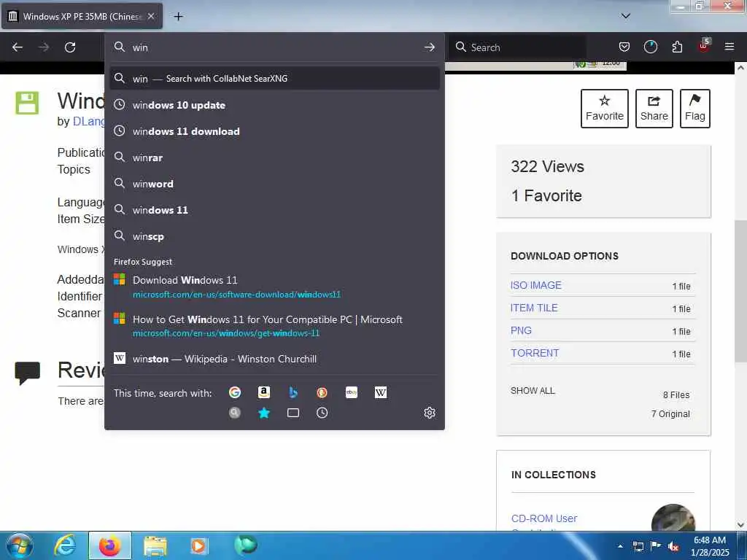This screenshot has width=747, height=560.
Task: Search 'win' with CollabNet SearXNG row
Action: tap(274, 79)
